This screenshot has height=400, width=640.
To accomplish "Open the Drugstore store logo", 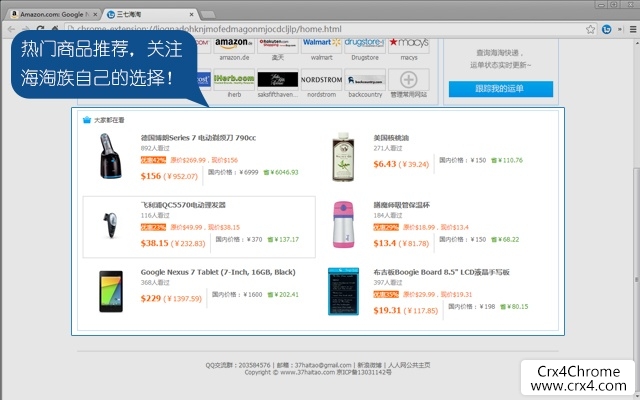I will click(365, 44).
